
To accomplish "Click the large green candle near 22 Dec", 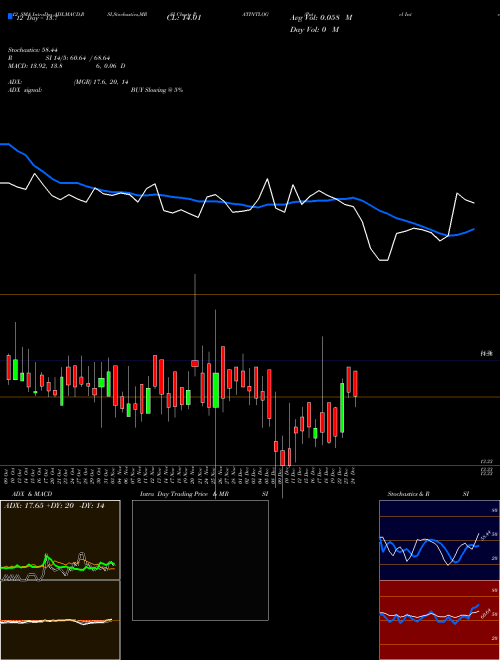I will 342,407.
